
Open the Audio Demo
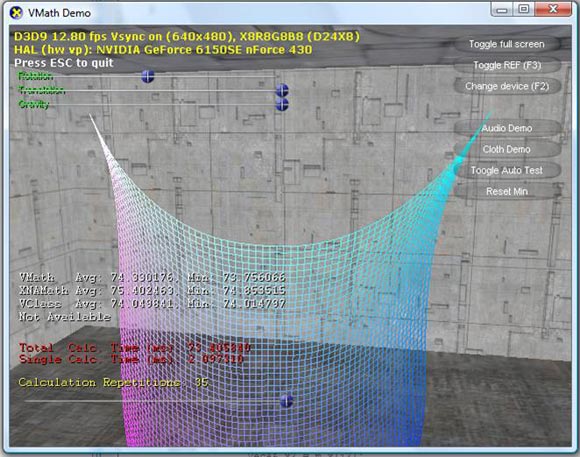[507, 128]
